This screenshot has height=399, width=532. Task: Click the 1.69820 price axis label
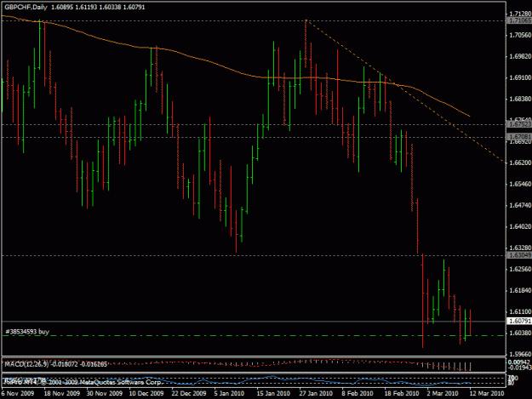(x=520, y=56)
